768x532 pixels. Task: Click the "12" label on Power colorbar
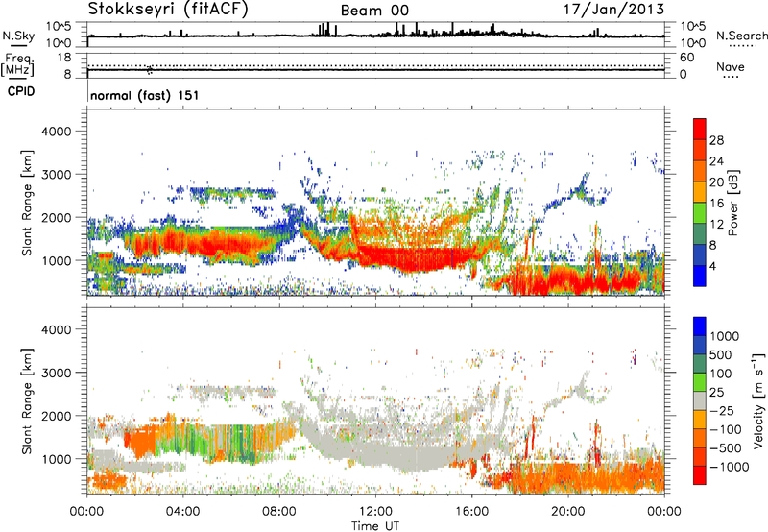716,225
